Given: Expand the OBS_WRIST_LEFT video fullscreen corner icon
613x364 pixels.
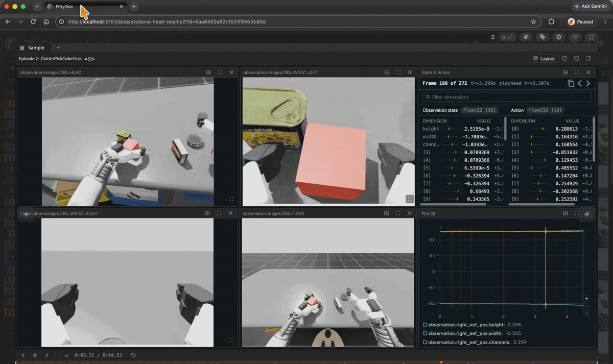Looking at the screenshot, I should (x=409, y=199).
